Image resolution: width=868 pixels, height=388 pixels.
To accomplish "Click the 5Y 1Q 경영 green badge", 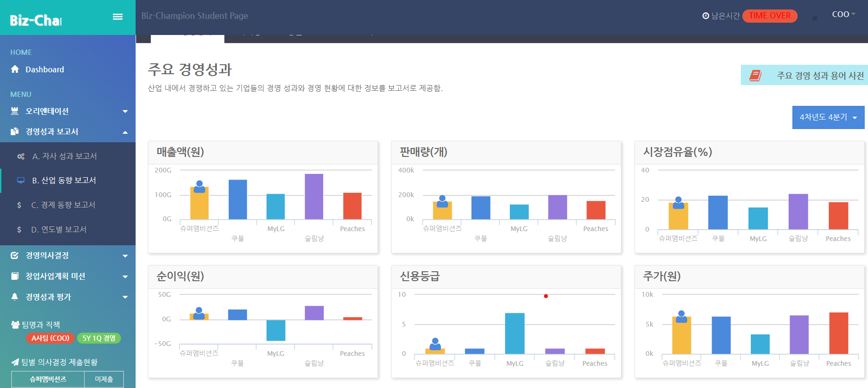I will 99,338.
